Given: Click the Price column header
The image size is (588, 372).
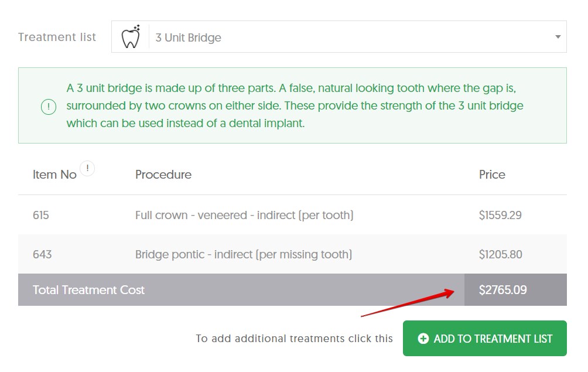Looking at the screenshot, I should (x=492, y=175).
